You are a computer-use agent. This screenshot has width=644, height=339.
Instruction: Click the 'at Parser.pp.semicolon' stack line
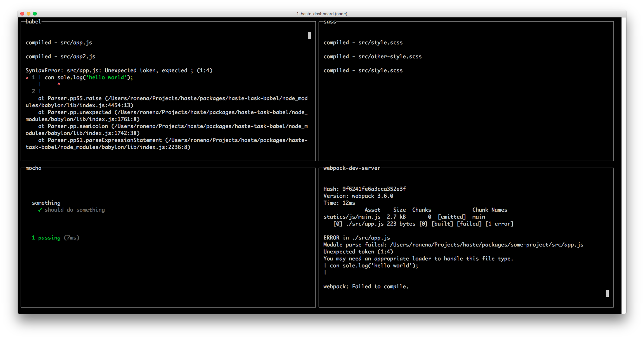coord(167,130)
